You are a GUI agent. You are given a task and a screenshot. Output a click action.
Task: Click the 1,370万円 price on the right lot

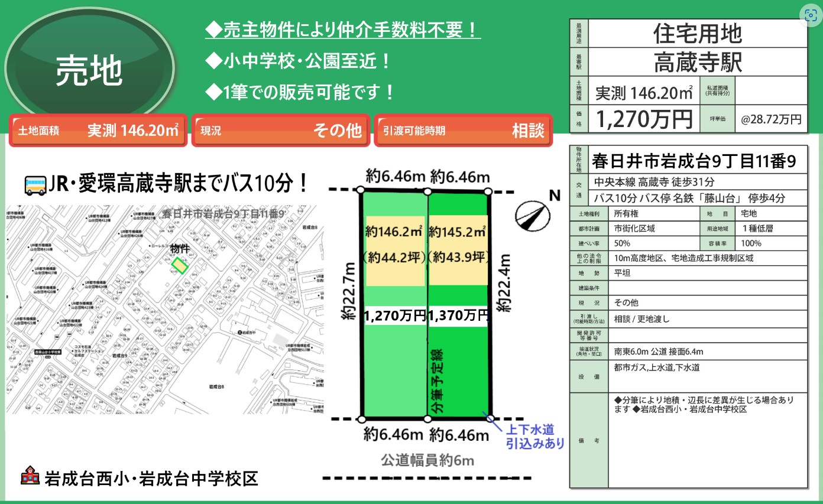458,316
